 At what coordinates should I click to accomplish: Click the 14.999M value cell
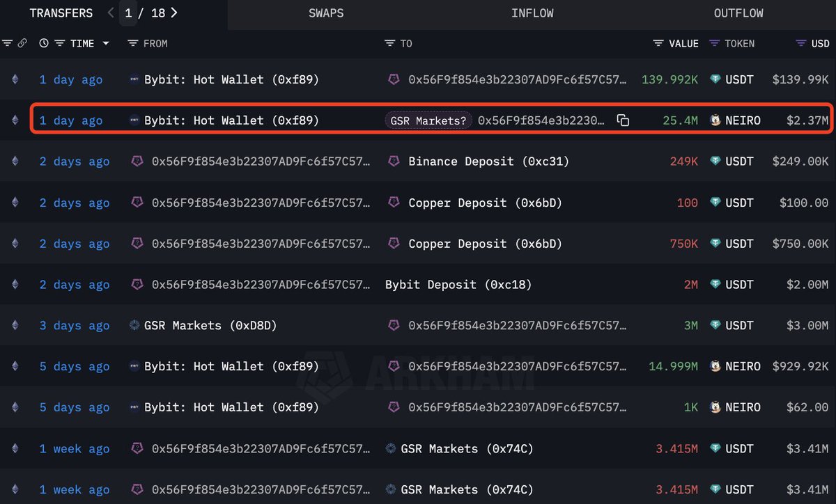pos(674,366)
